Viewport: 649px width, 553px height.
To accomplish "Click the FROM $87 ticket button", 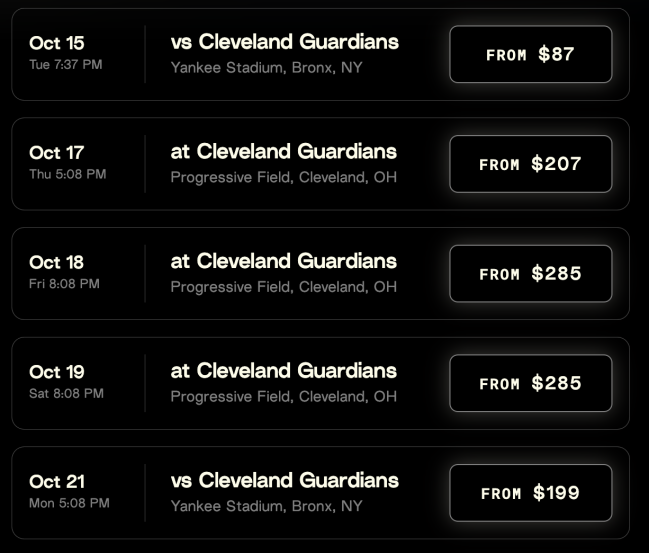I will [530, 54].
